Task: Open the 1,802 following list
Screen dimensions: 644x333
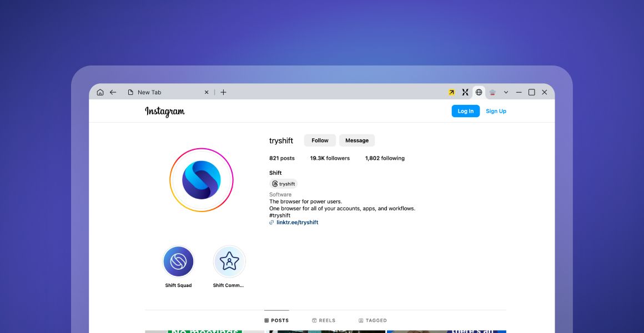Action: tap(385, 158)
